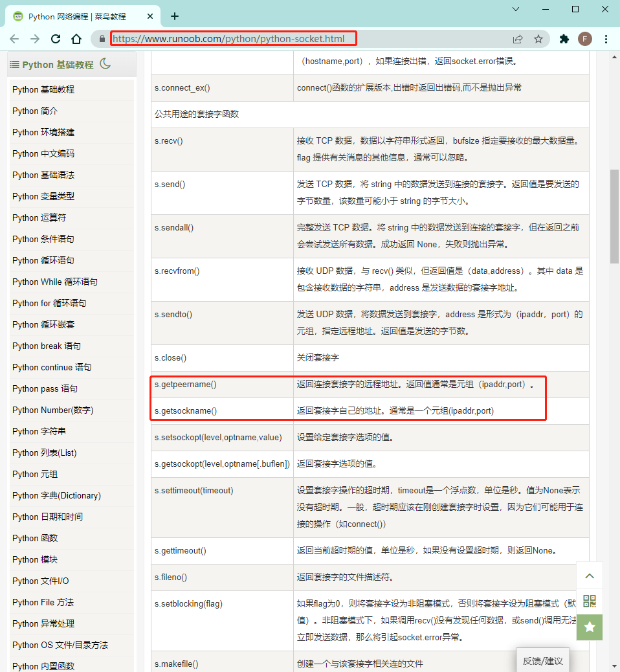The width and height of the screenshot is (620, 672).
Task: Click the green floating star favorite button
Action: 590,627
